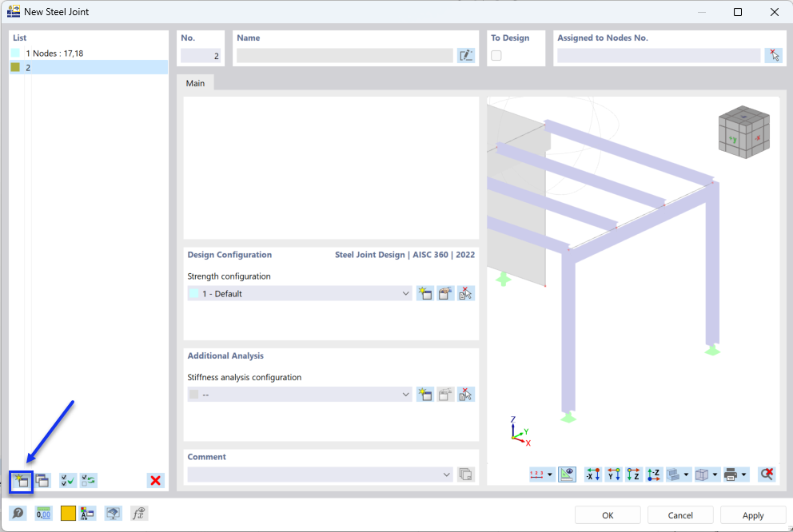Image resolution: width=793 pixels, height=532 pixels.
Task: Select strength configuration from model icon
Action: [465, 293]
